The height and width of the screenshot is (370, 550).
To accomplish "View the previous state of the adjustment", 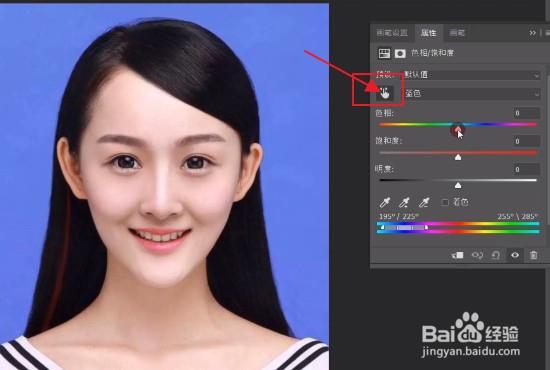I will [x=477, y=255].
